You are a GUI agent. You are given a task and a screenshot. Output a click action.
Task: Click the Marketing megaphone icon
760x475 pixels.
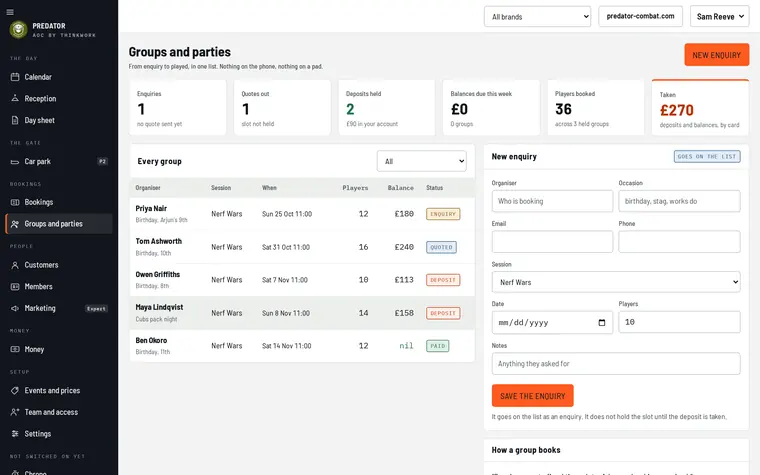point(15,308)
